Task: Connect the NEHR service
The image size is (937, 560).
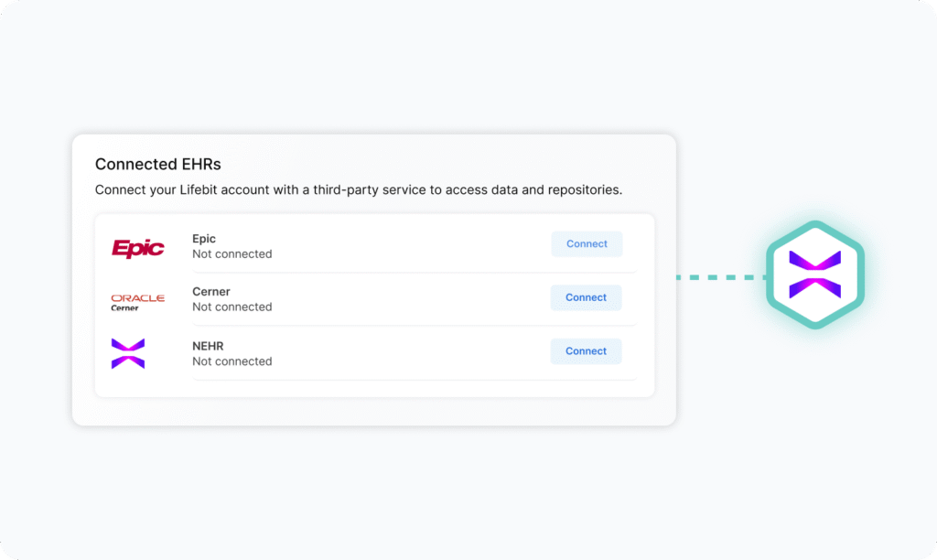Action: 586,351
